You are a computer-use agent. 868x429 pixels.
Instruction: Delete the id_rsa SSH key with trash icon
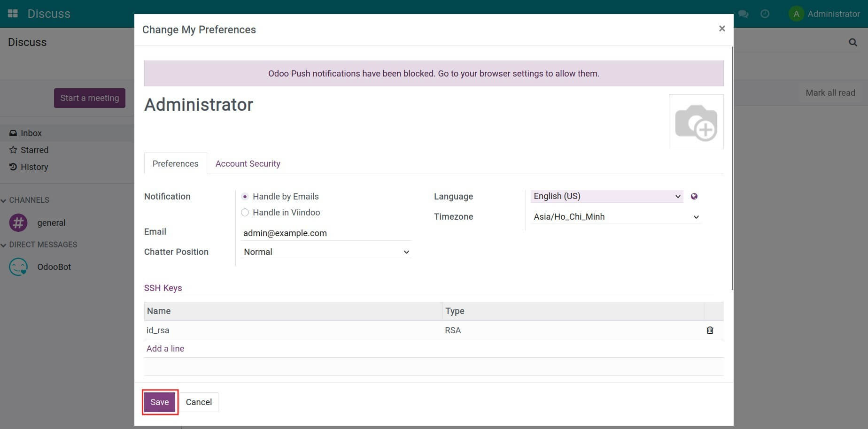tap(710, 330)
